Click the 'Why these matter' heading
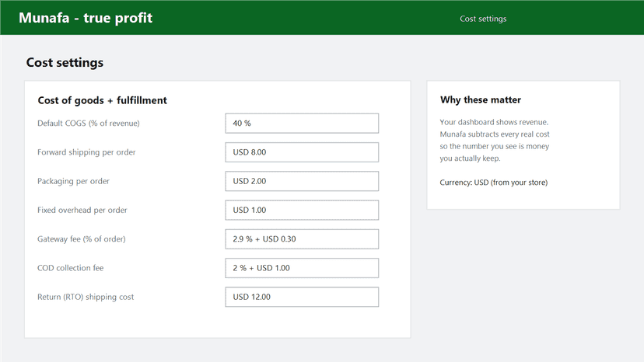 pyautogui.click(x=481, y=99)
